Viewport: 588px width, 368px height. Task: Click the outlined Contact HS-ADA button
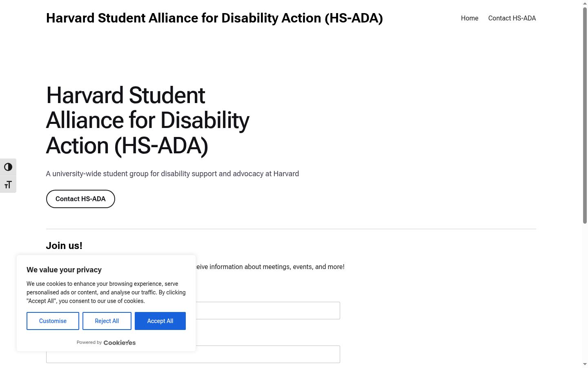[80, 199]
